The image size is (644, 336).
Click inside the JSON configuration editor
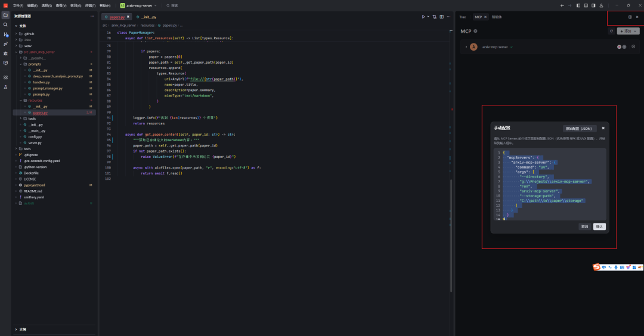click(x=549, y=185)
